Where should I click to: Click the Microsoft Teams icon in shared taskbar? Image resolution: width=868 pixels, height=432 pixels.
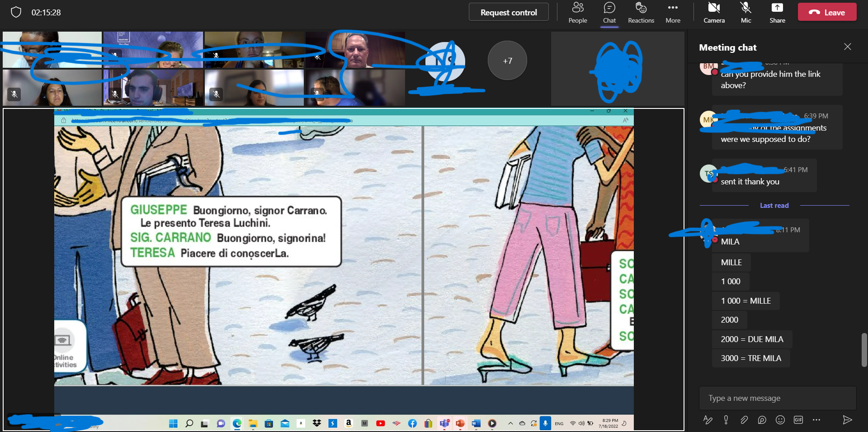[x=444, y=423]
